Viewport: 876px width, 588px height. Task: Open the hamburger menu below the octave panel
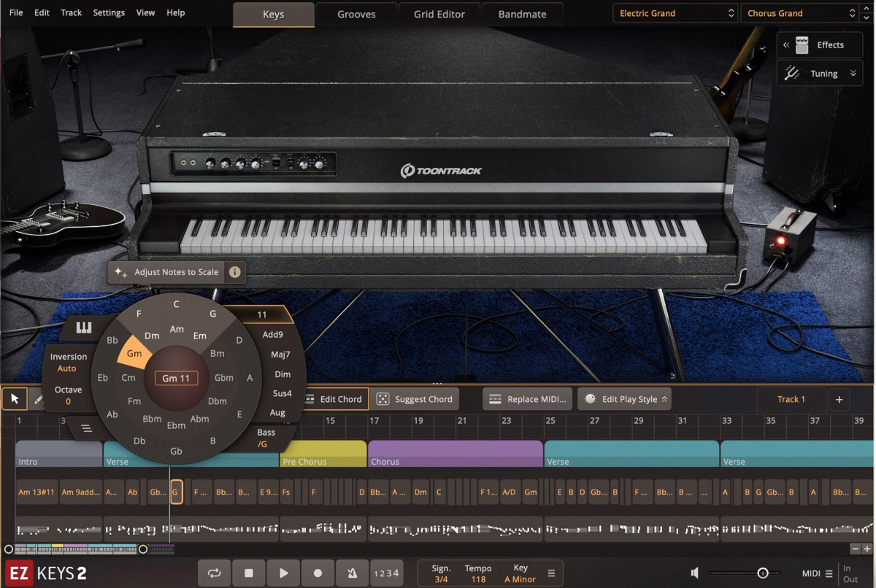pyautogui.click(x=85, y=429)
